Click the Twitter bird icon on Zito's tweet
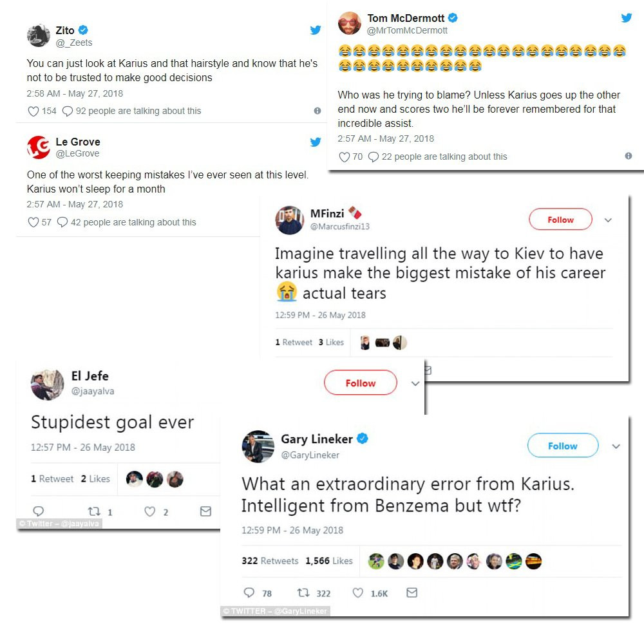The height and width of the screenshot is (644, 644). [x=316, y=30]
